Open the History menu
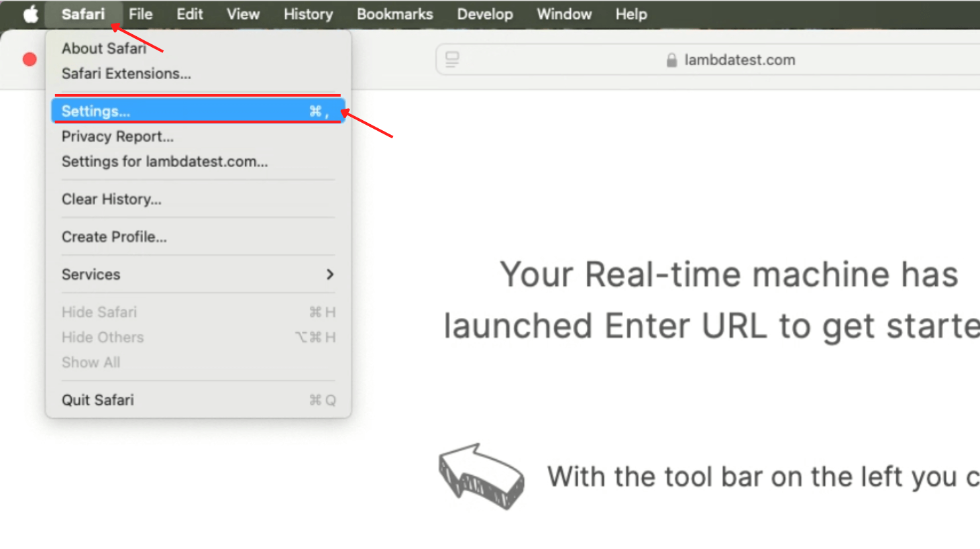 point(308,14)
